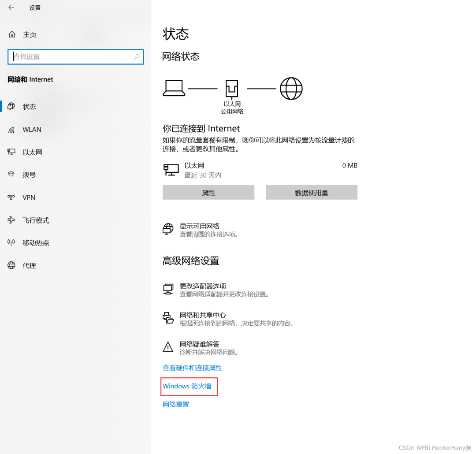Click the Ethernet 以太网 network icon above 最近 30 天内
This screenshot has height=454, width=476.
[x=171, y=169]
